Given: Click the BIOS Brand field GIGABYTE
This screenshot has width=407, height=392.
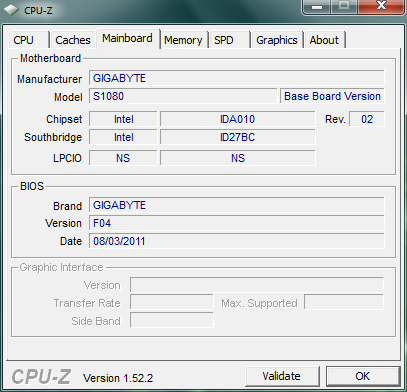Looking at the screenshot, I should (x=237, y=205).
